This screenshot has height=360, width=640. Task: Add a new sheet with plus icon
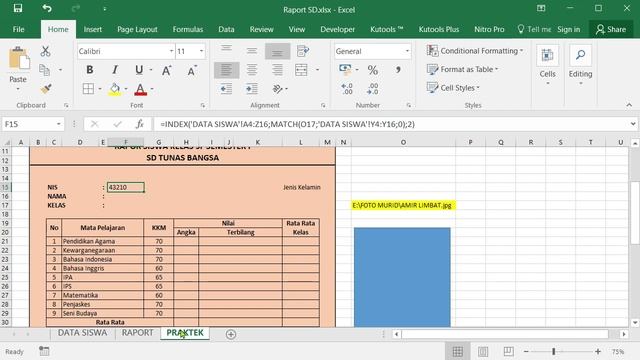pyautogui.click(x=231, y=334)
